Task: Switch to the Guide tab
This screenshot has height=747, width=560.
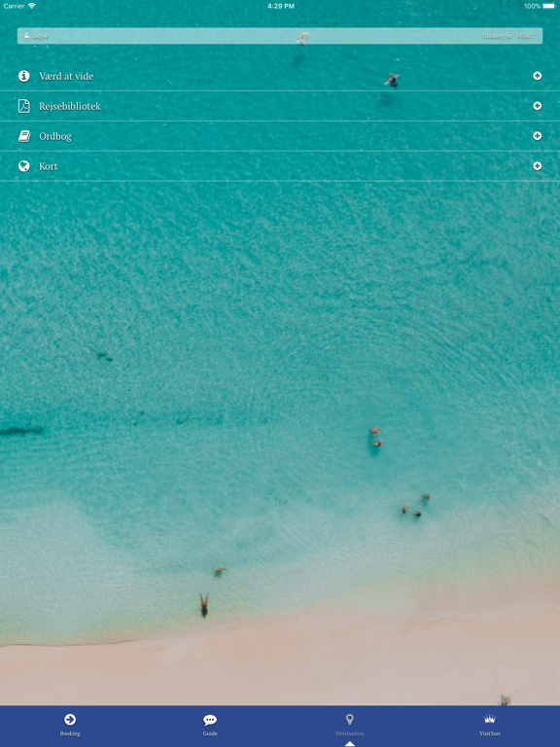Action: pos(210,725)
